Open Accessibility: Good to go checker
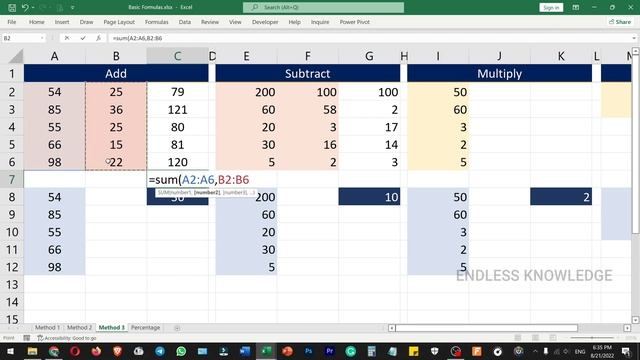 pyautogui.click(x=67, y=338)
